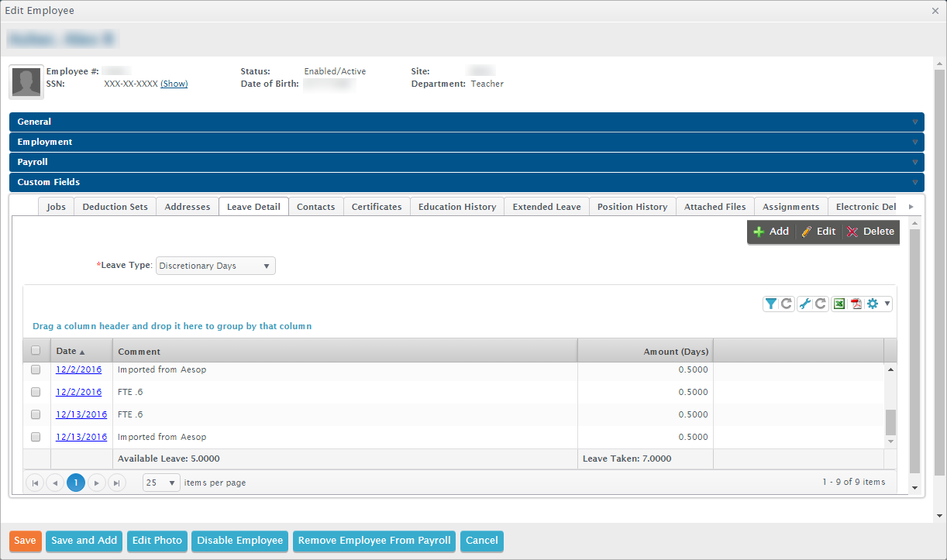Remove Employee From Payroll

(x=374, y=541)
